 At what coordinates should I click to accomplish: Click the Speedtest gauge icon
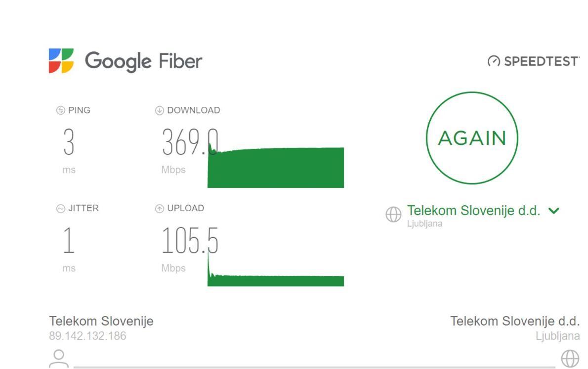tap(494, 61)
